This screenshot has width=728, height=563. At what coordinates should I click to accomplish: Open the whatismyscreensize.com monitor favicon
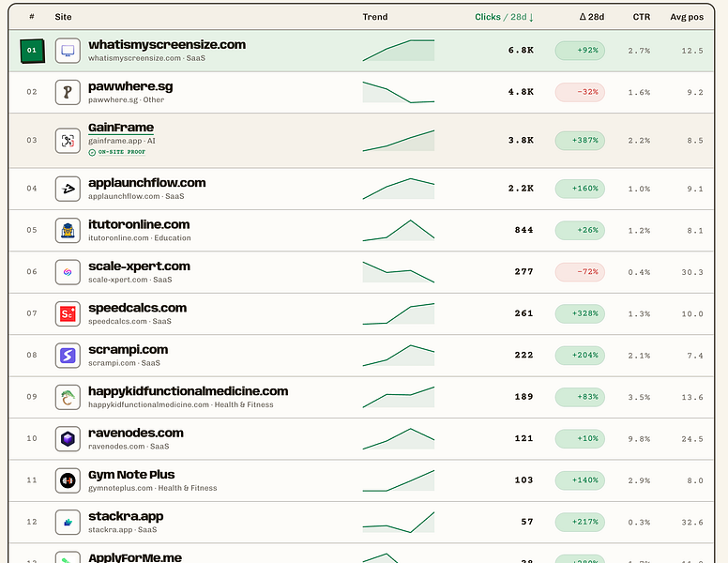pyautogui.click(x=68, y=51)
